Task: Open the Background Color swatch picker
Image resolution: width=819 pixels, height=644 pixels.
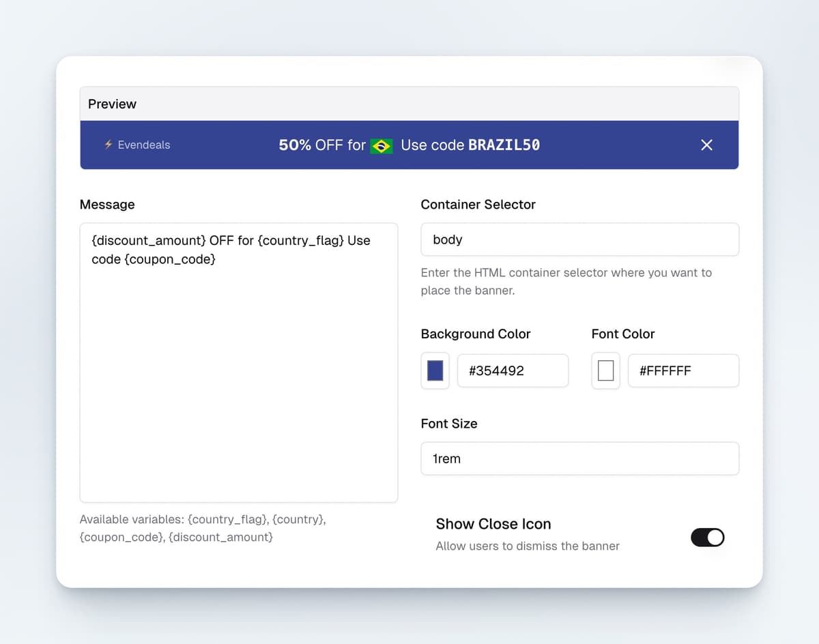Action: coord(435,371)
